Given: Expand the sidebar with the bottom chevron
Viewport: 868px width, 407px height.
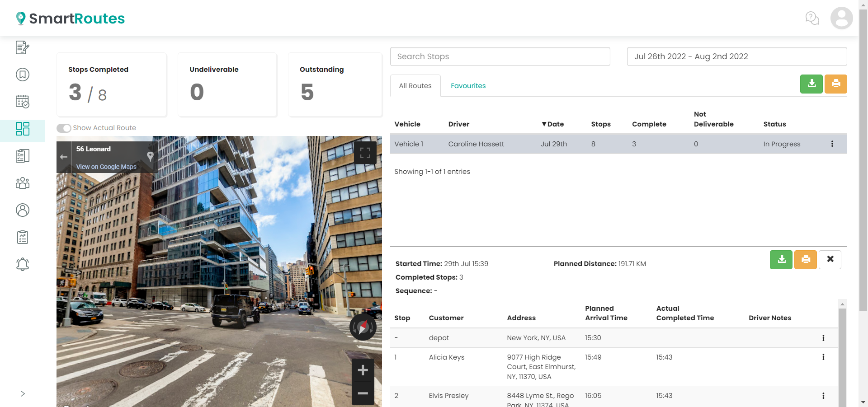Looking at the screenshot, I should pyautogui.click(x=23, y=393).
